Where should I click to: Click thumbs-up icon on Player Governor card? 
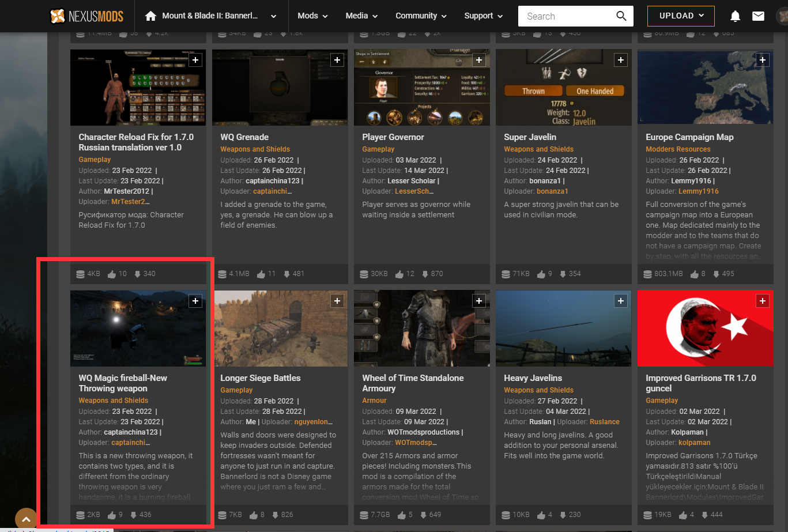399,274
